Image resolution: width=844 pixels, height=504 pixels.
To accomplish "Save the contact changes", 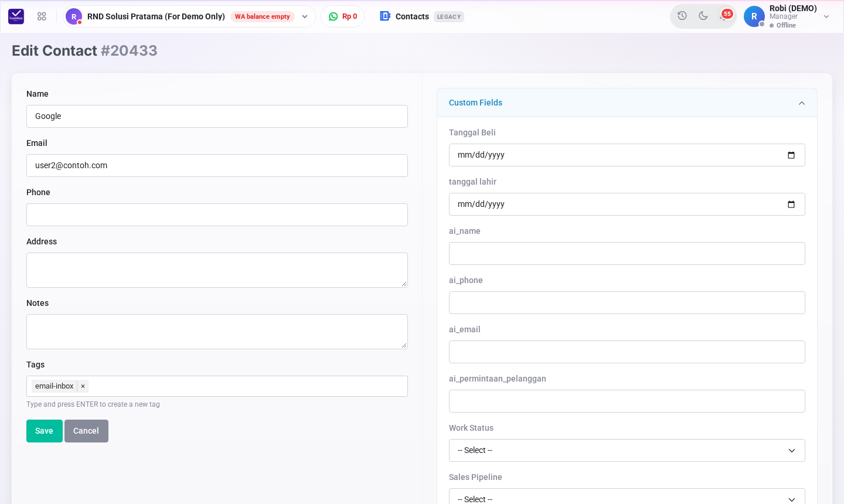I will [x=45, y=431].
